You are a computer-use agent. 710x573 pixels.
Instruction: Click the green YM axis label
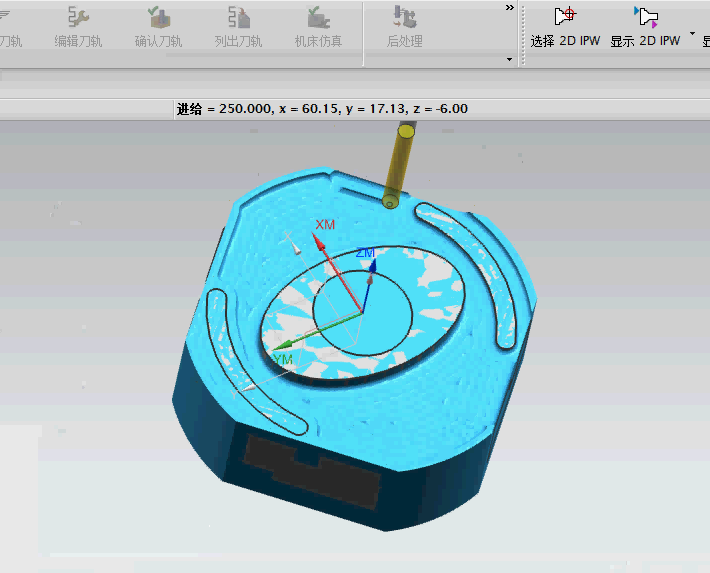pos(283,358)
